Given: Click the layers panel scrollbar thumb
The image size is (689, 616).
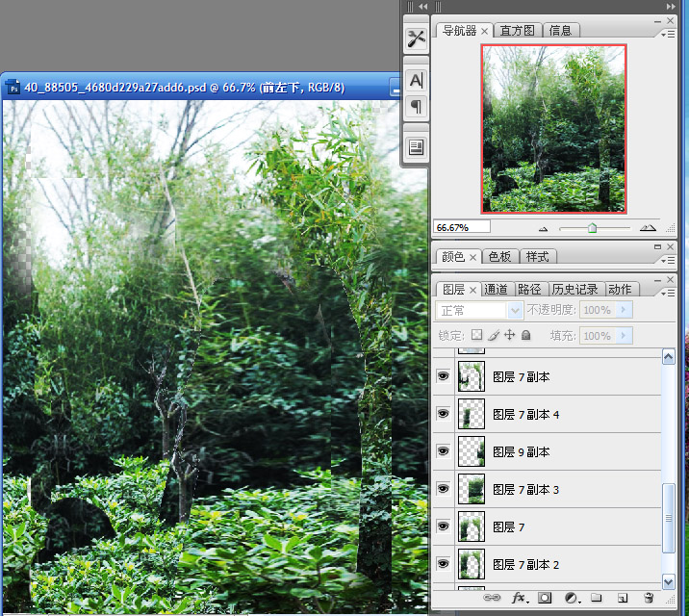Looking at the screenshot, I should 669,519.
